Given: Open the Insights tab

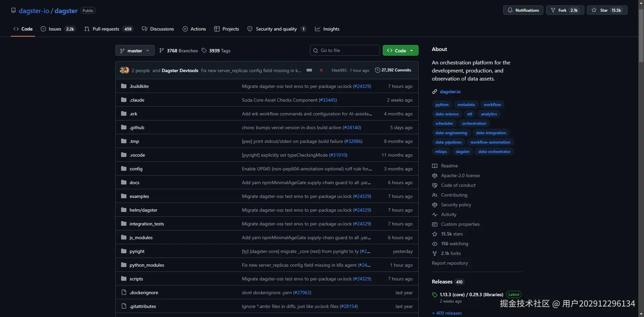Looking at the screenshot, I should 327,29.
